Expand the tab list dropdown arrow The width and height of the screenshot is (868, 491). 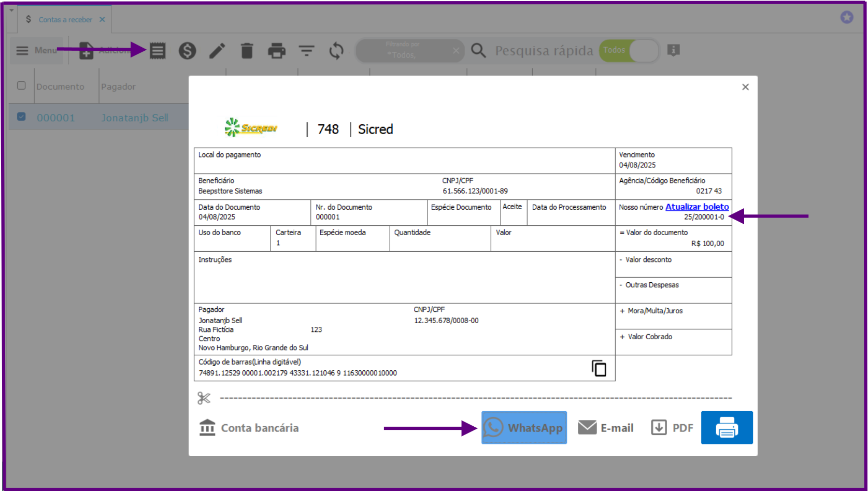[x=11, y=10]
